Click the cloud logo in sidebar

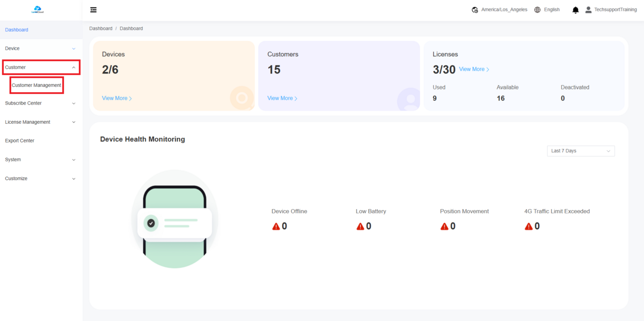coord(37,9)
